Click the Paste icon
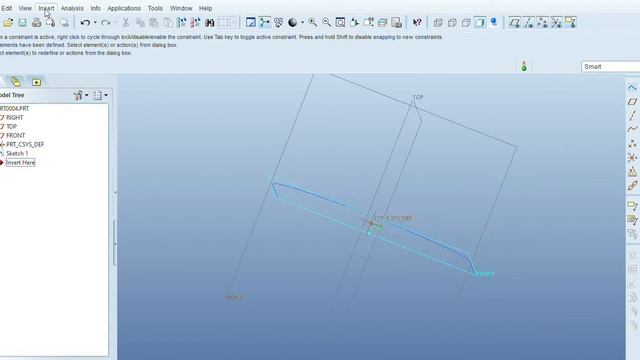Screen dimensions: 640x360 coord(154,23)
